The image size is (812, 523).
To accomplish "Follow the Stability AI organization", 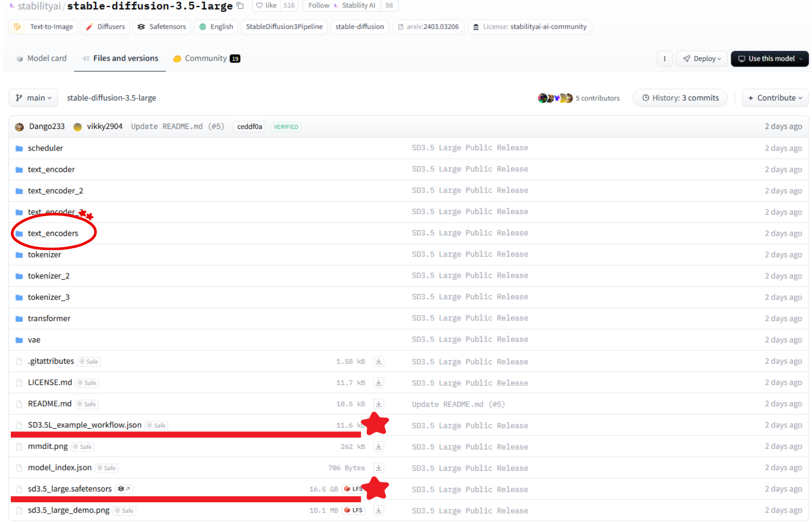I will point(318,5).
